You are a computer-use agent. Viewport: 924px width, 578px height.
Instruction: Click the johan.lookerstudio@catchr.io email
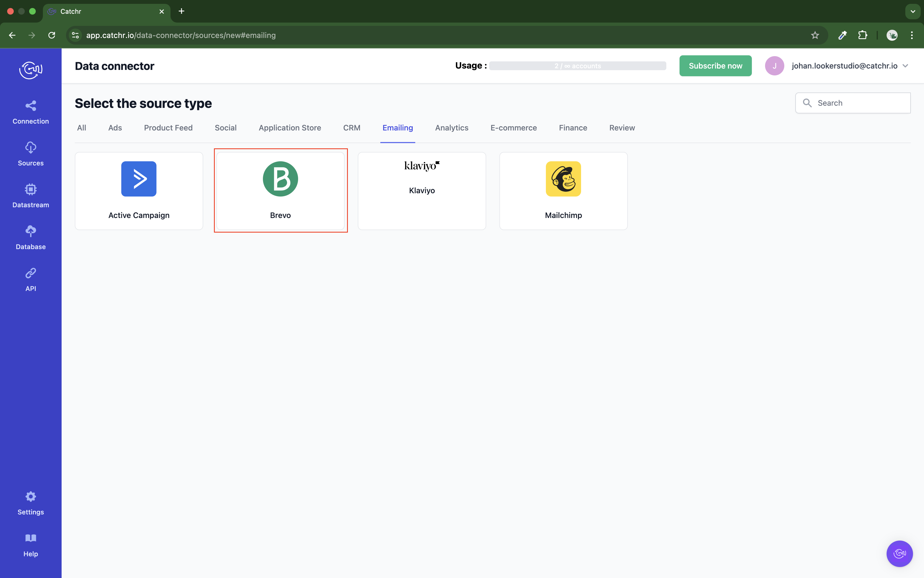tap(844, 66)
